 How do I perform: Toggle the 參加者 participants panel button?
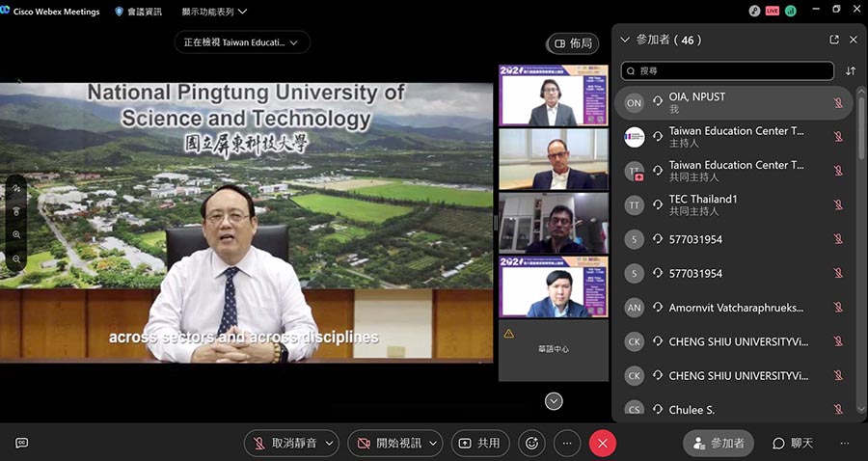tap(718, 444)
